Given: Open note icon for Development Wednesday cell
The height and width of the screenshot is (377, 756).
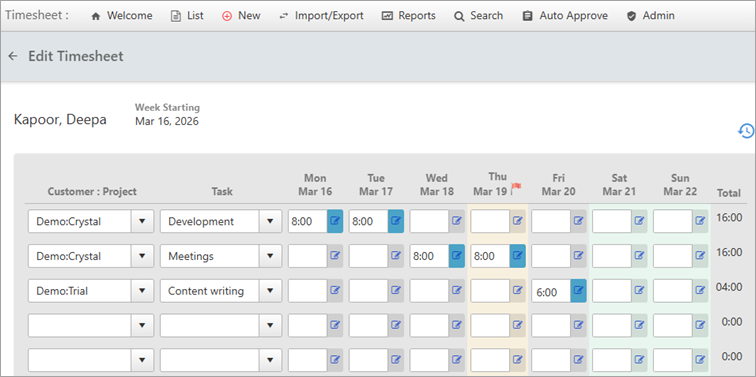Looking at the screenshot, I should coord(457,221).
